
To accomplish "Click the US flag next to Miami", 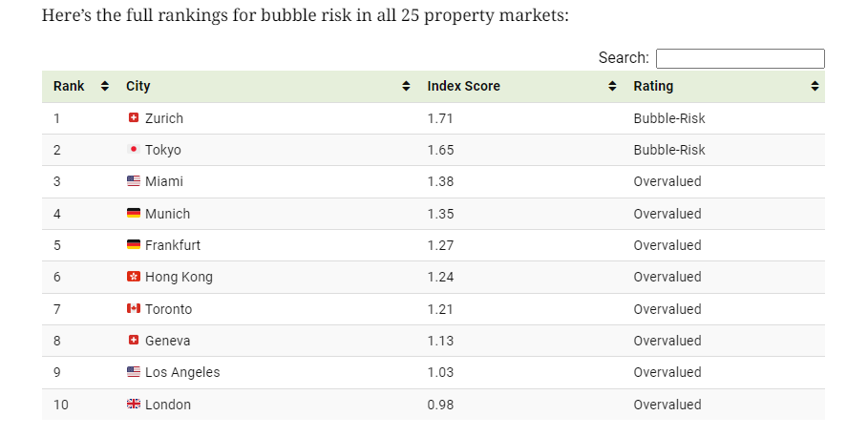I will point(134,181).
